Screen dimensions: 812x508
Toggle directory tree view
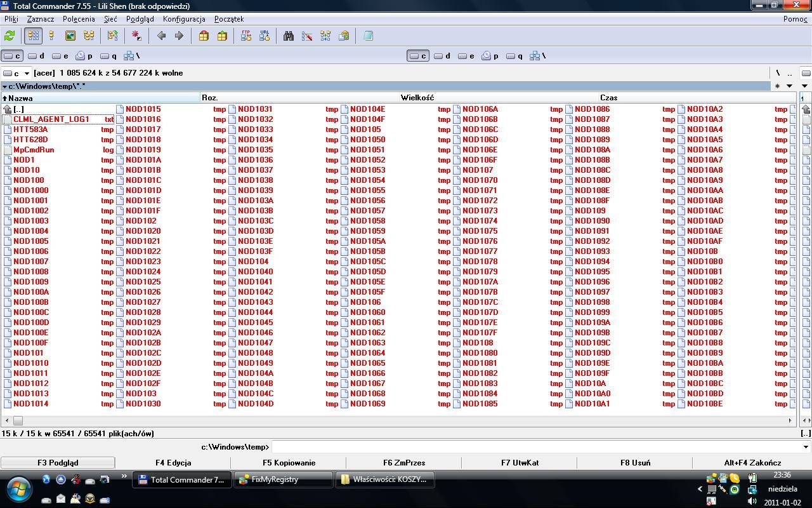(89, 36)
